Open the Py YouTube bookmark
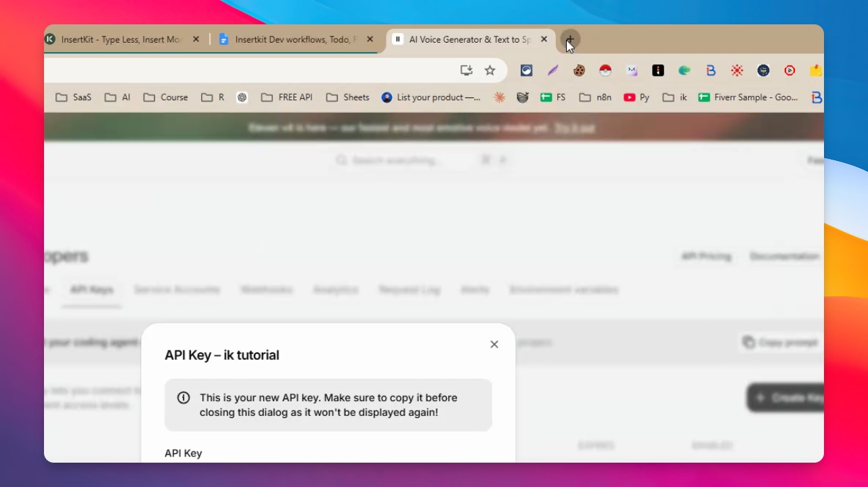The image size is (868, 487). (637, 97)
